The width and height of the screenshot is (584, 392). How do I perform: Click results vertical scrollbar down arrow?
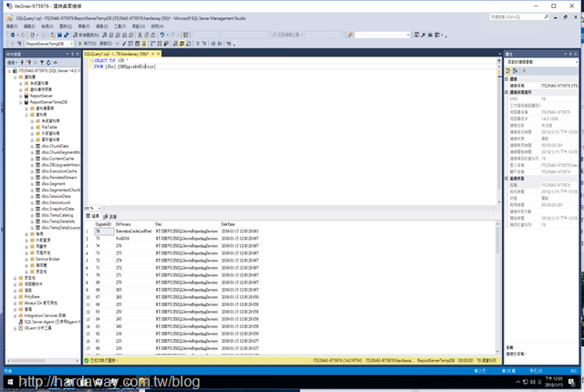coord(497,352)
